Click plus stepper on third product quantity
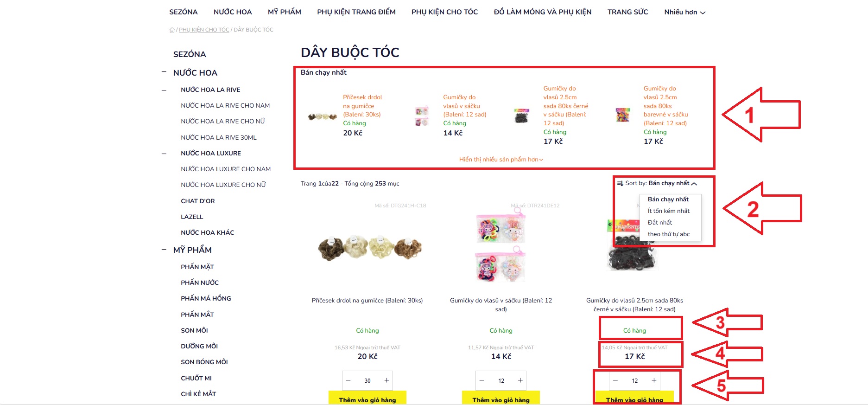Screen dimensions: 868x405 (654, 380)
